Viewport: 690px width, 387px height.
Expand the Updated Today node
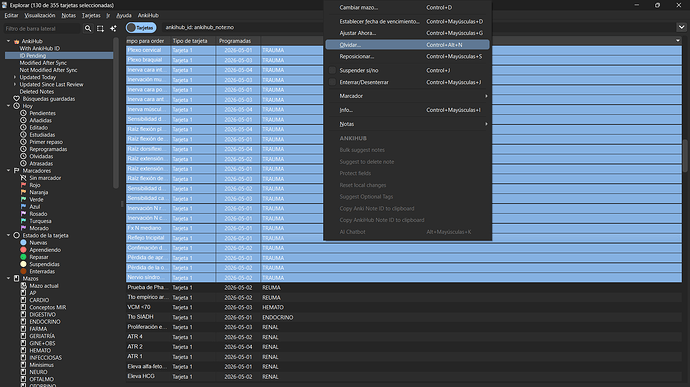pos(15,77)
